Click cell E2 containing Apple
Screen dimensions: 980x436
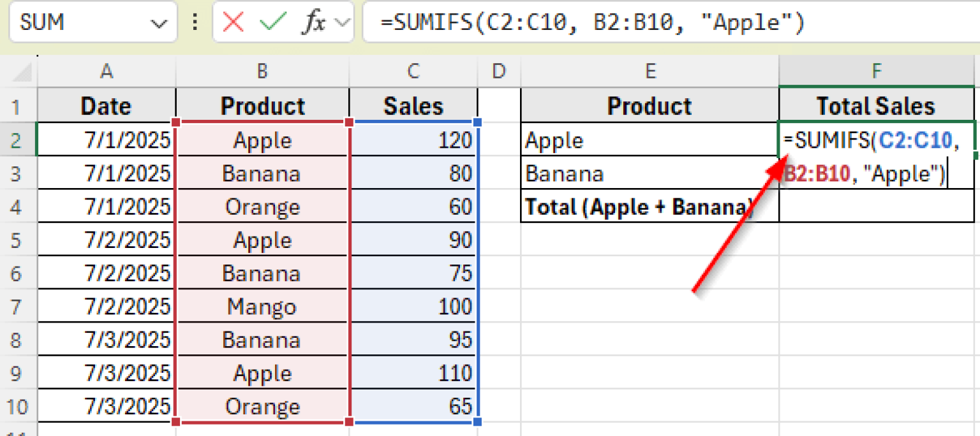650,140
